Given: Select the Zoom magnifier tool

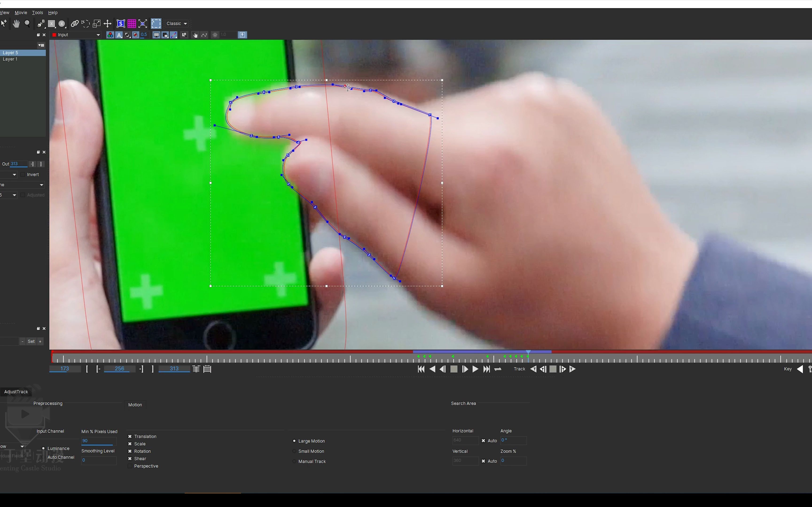Looking at the screenshot, I should pos(27,23).
